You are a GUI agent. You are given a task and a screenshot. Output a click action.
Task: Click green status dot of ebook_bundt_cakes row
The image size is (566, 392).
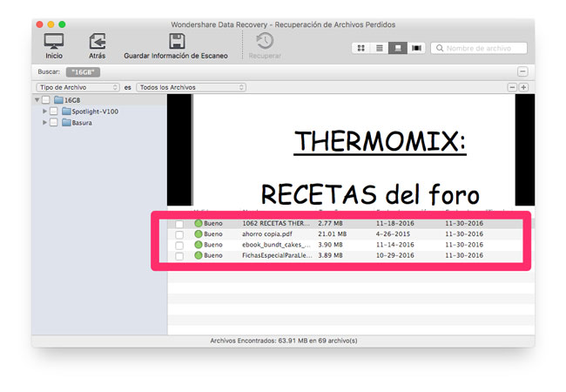click(x=199, y=245)
